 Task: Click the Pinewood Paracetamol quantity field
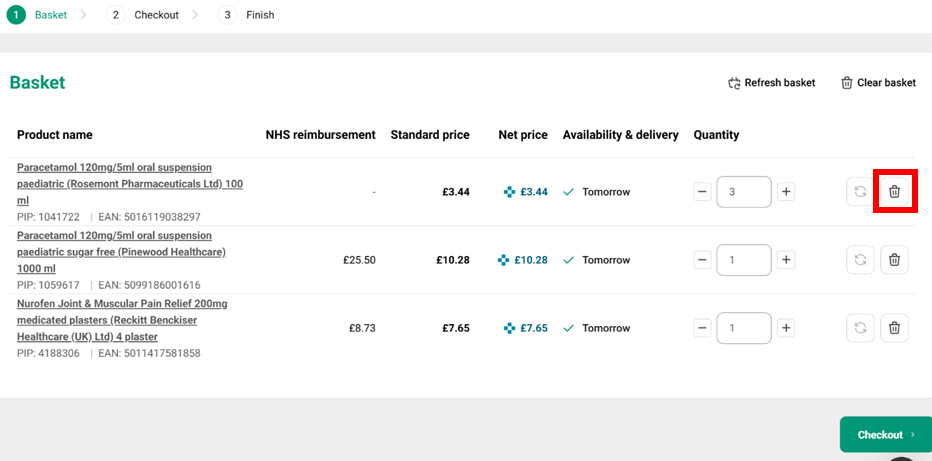(x=743, y=260)
